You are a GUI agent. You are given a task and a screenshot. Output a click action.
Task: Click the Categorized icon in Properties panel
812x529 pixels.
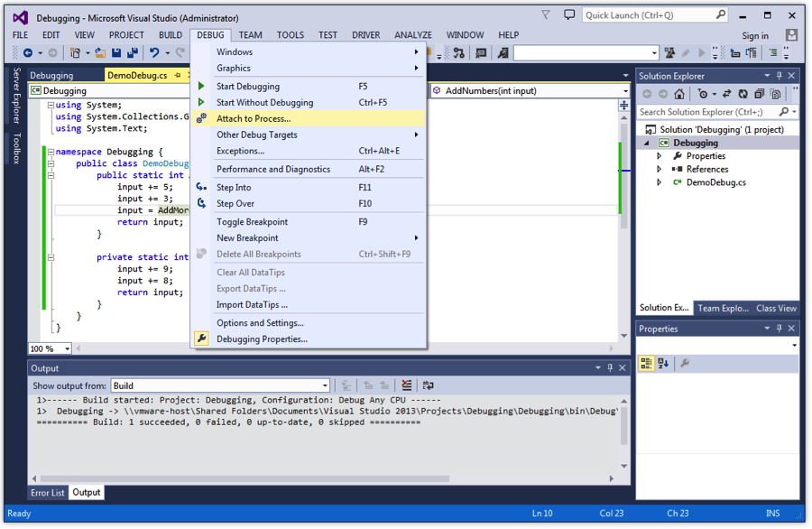coord(646,364)
